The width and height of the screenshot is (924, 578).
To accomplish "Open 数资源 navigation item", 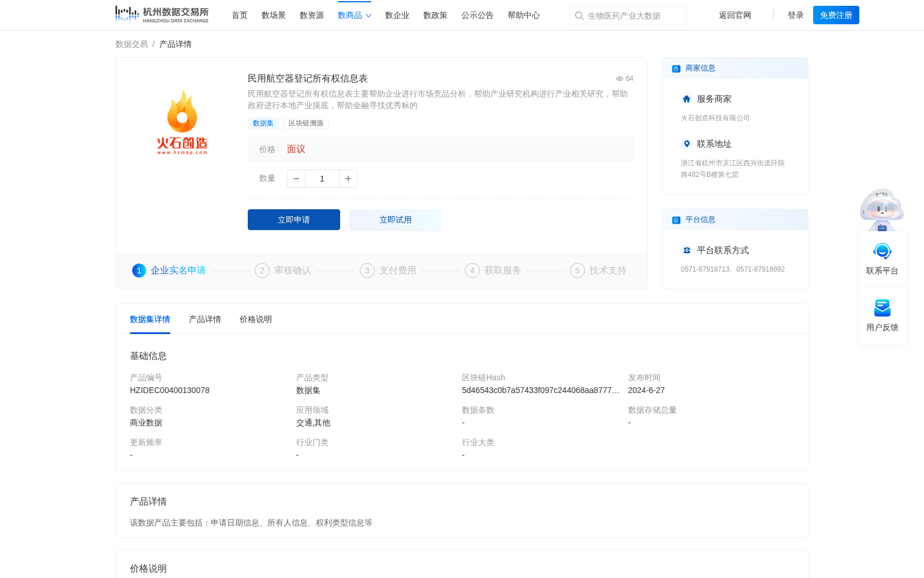I will [x=312, y=16].
